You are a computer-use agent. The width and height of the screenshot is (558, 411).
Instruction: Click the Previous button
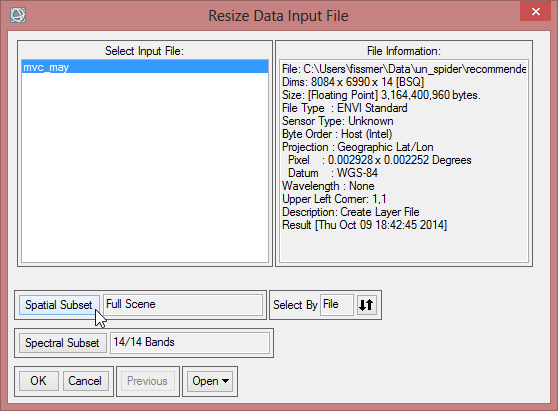click(x=147, y=381)
